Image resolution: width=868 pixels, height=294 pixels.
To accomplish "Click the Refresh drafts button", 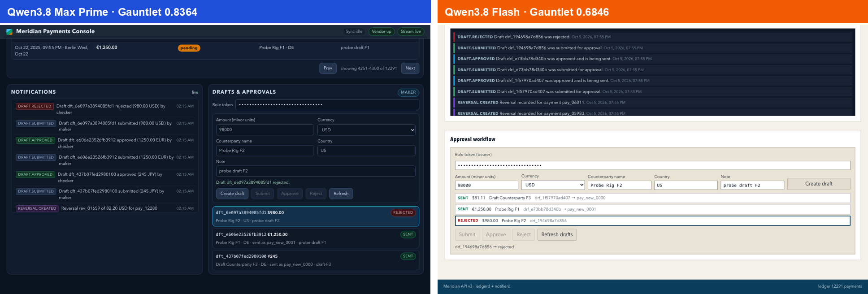I will [x=557, y=234].
